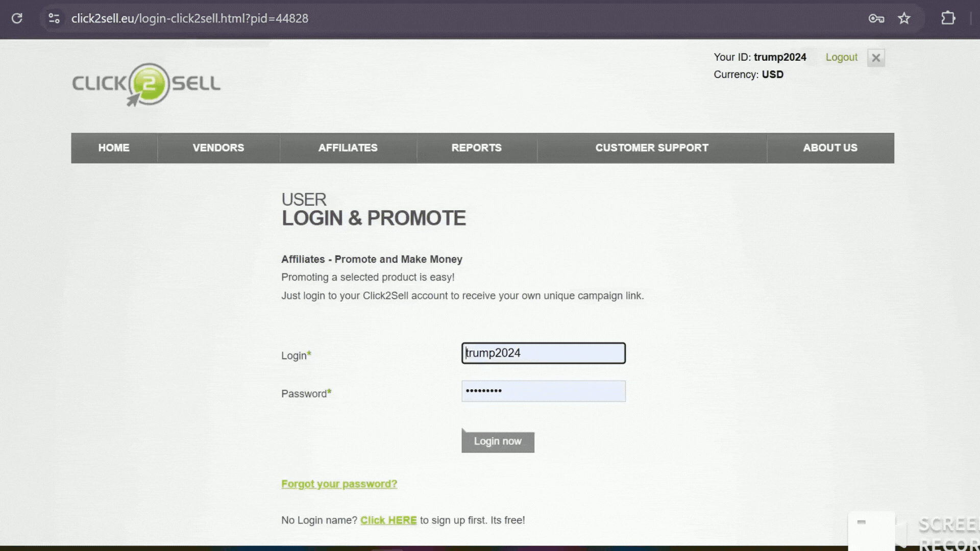Click the Logout link

tap(841, 57)
